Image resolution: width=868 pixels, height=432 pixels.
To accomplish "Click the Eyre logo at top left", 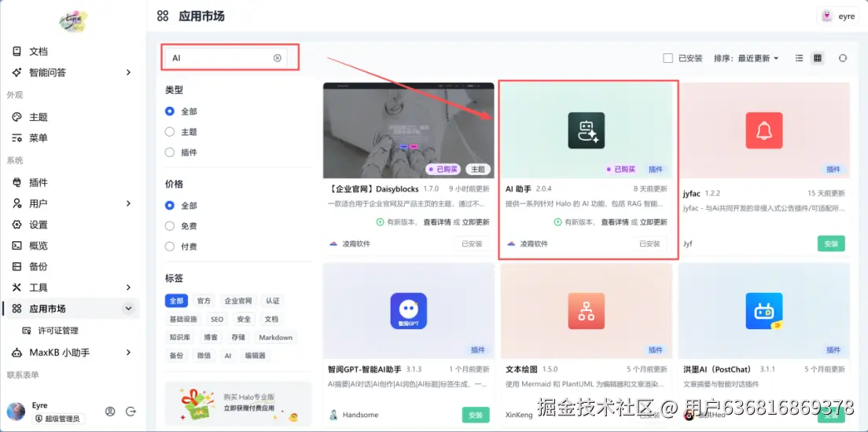I will click(74, 20).
